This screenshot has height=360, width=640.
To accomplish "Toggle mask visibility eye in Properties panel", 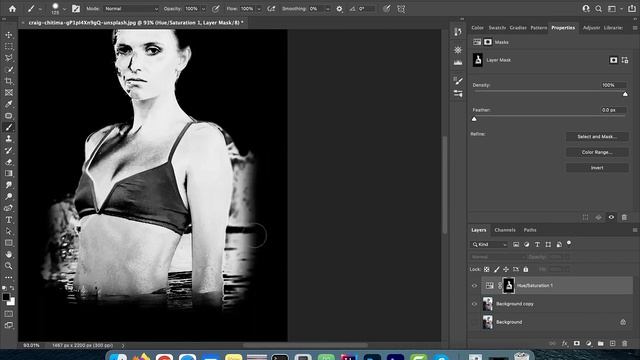I will click(611, 218).
